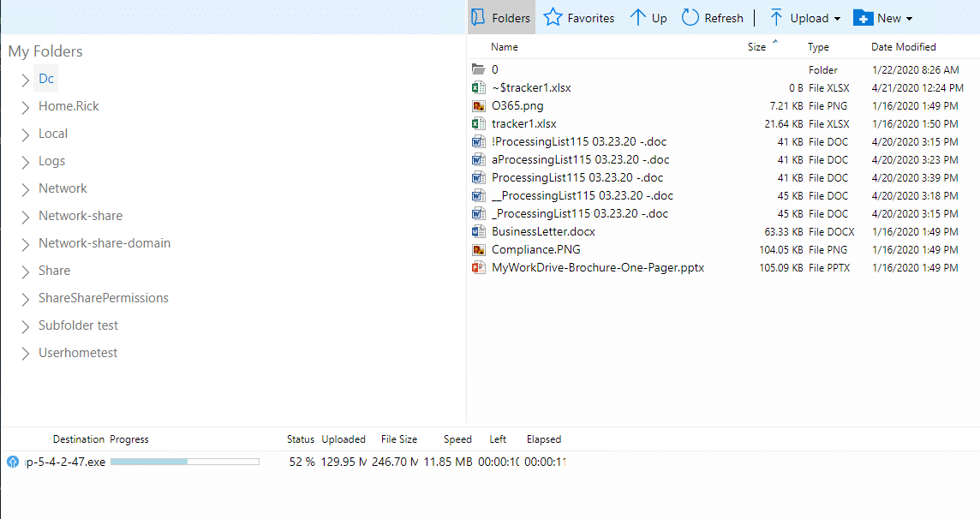The height and width of the screenshot is (519, 980).
Task: Click the tracker1.xlsx Excel icon
Action: click(x=479, y=124)
